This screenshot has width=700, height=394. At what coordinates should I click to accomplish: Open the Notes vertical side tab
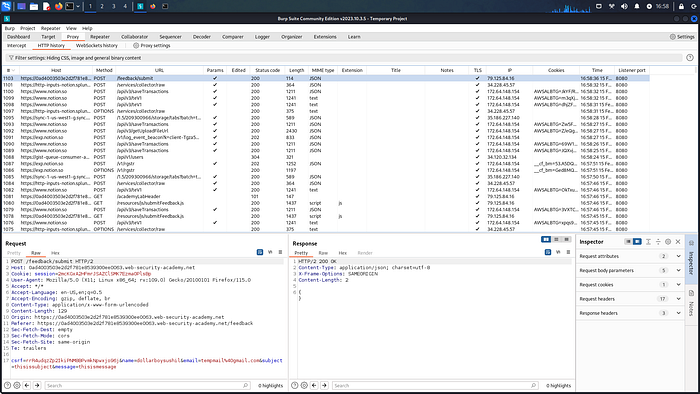point(691,303)
